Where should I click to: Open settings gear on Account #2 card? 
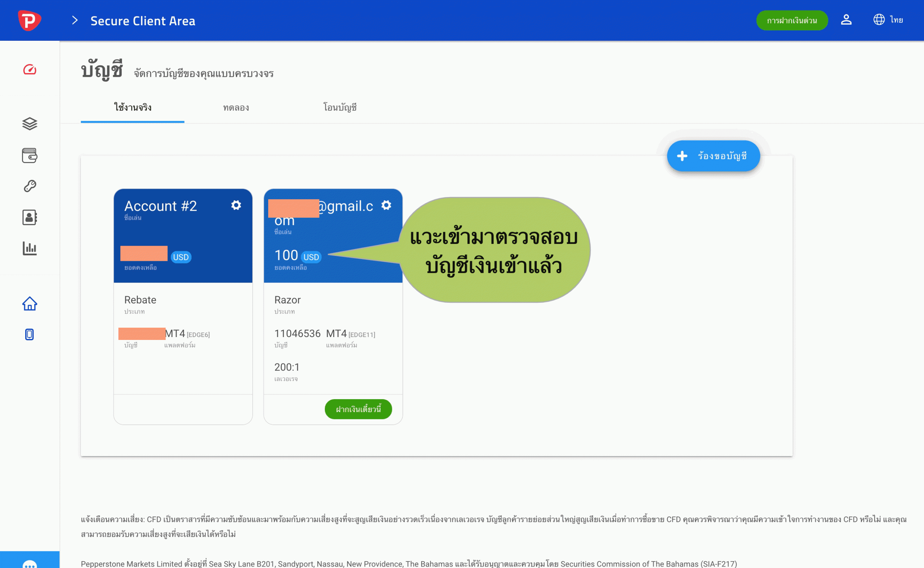click(x=236, y=205)
